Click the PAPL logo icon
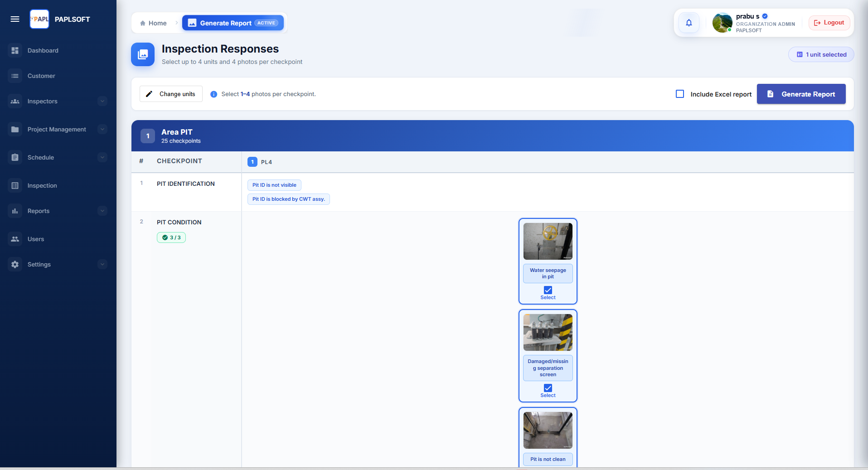This screenshot has width=868, height=470. tap(39, 19)
